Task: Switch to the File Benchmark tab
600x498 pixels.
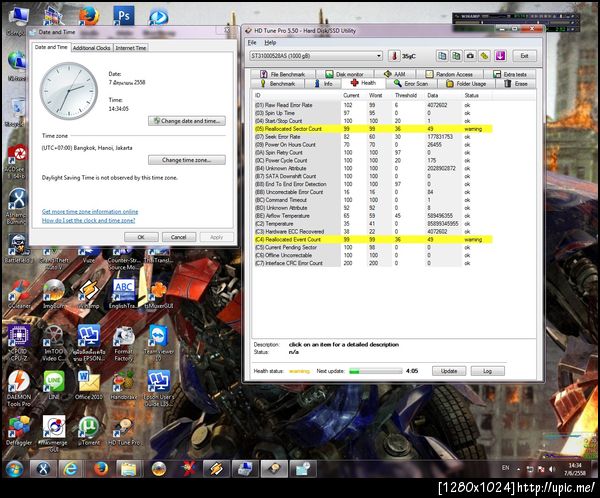Action: pos(282,74)
